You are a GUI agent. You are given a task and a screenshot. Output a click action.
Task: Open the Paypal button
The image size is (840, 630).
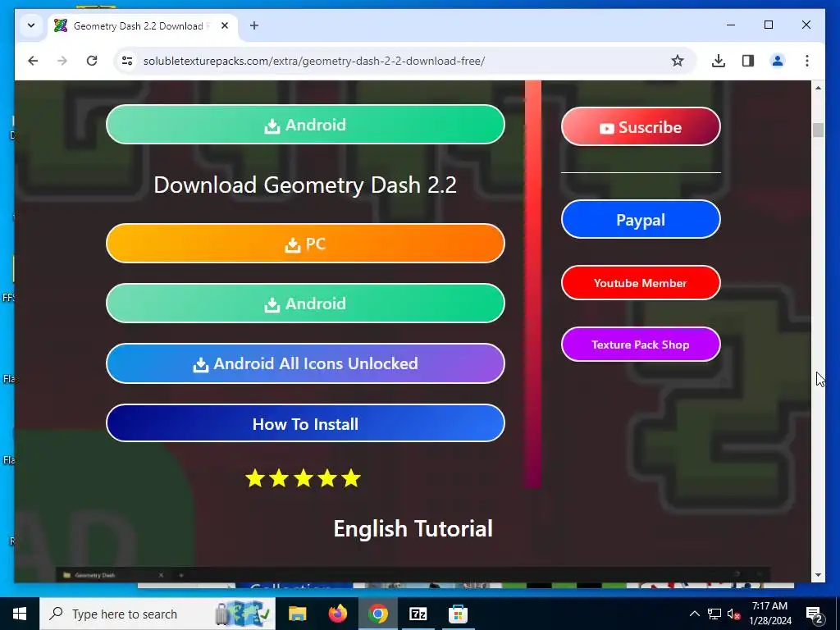click(641, 220)
